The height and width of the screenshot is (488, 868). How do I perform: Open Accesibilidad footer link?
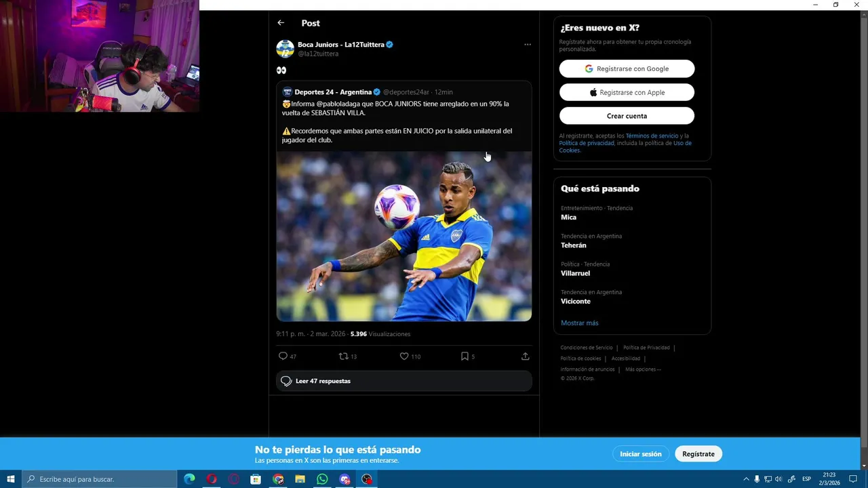[x=625, y=359]
